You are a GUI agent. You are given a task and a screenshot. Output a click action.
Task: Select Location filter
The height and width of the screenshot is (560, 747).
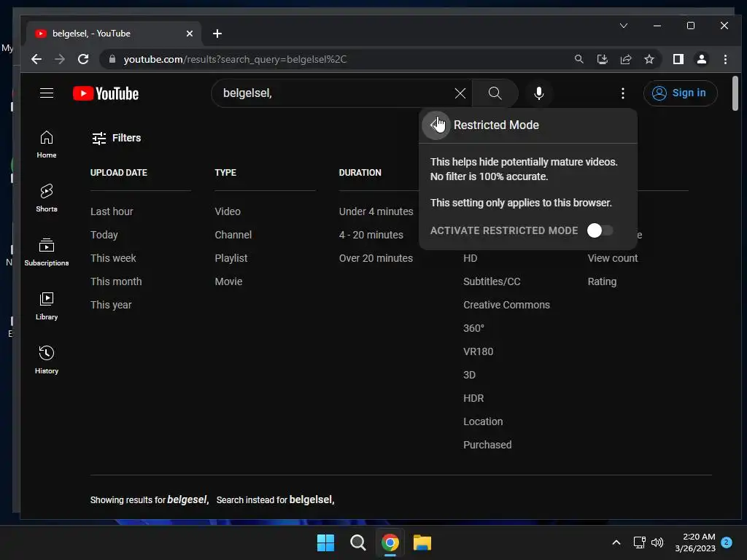tap(483, 421)
